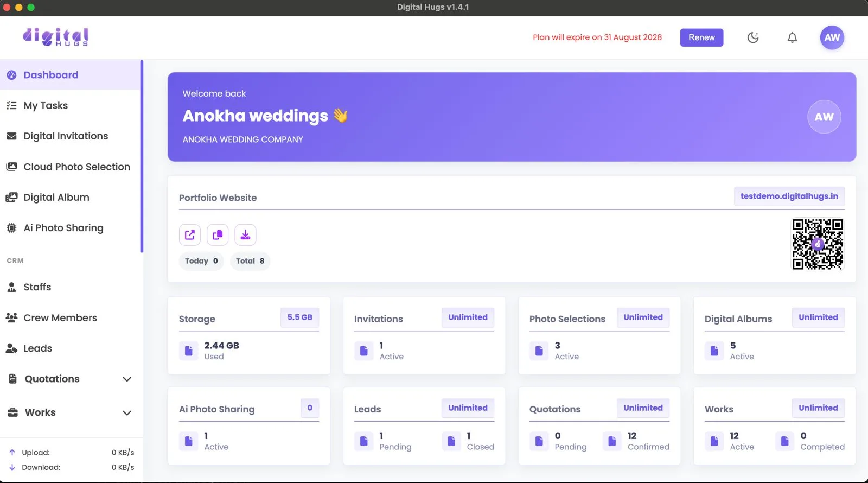
Task: Click the Storage used file icon
Action: 189,351
